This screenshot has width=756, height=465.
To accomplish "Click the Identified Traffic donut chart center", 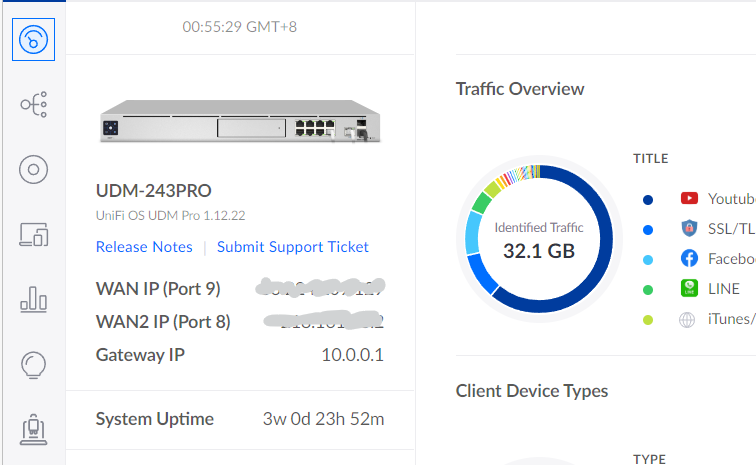I will [539, 240].
